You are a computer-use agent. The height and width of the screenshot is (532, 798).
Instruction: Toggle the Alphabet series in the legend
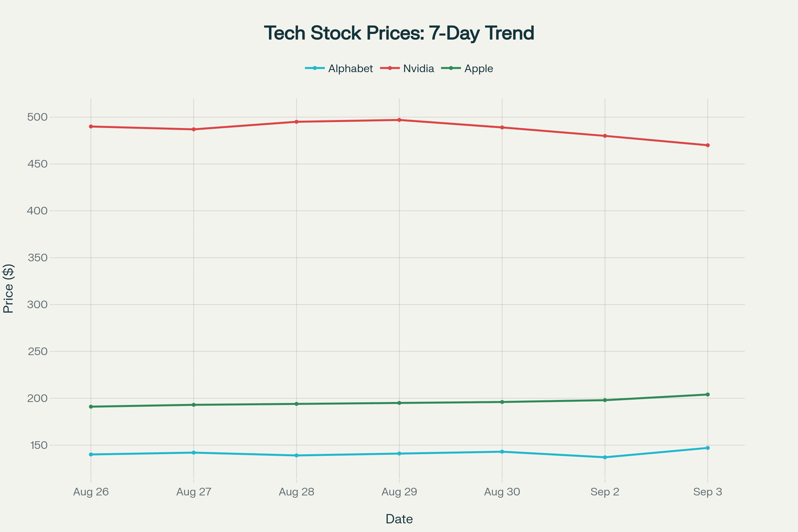pyautogui.click(x=350, y=68)
